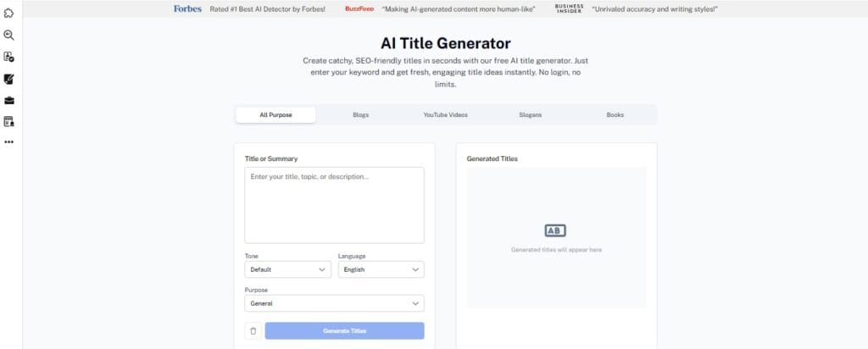The image size is (868, 349).
Task: Focus the Title or Summary text box
Action: click(334, 205)
